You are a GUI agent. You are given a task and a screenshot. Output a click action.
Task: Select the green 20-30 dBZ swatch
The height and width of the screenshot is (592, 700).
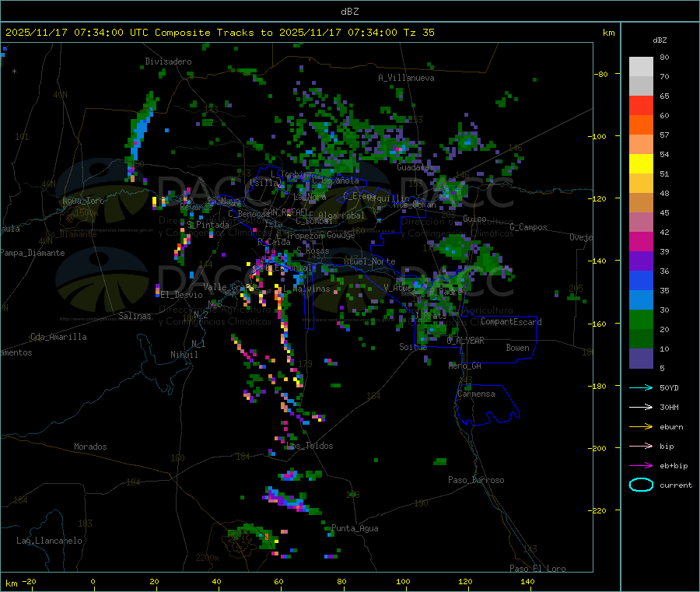click(x=641, y=320)
